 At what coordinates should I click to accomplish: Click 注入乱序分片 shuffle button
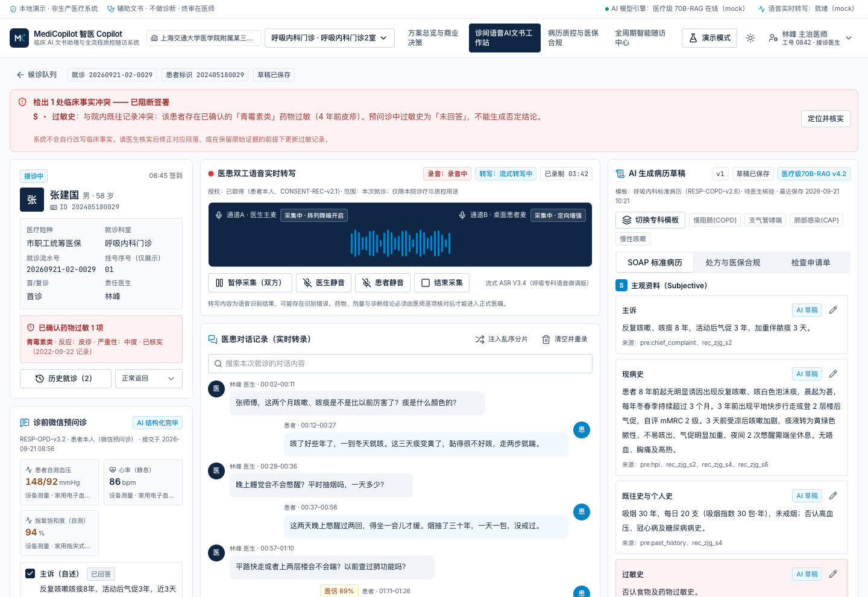click(x=502, y=340)
